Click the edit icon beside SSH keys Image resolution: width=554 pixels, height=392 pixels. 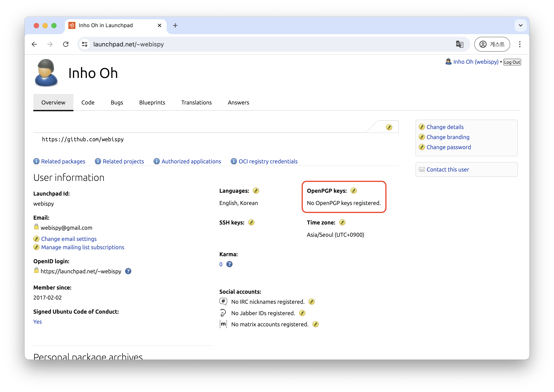click(251, 222)
